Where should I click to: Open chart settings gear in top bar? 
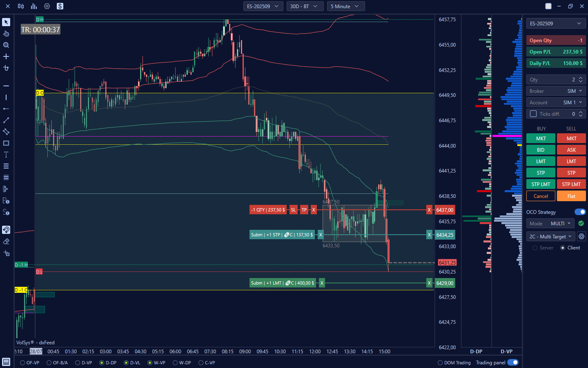pyautogui.click(x=47, y=6)
